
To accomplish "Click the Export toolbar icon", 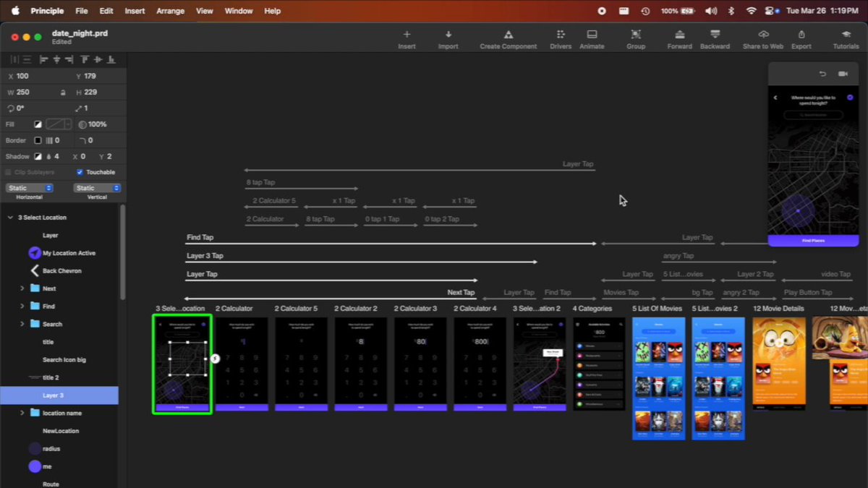I will 801,39.
